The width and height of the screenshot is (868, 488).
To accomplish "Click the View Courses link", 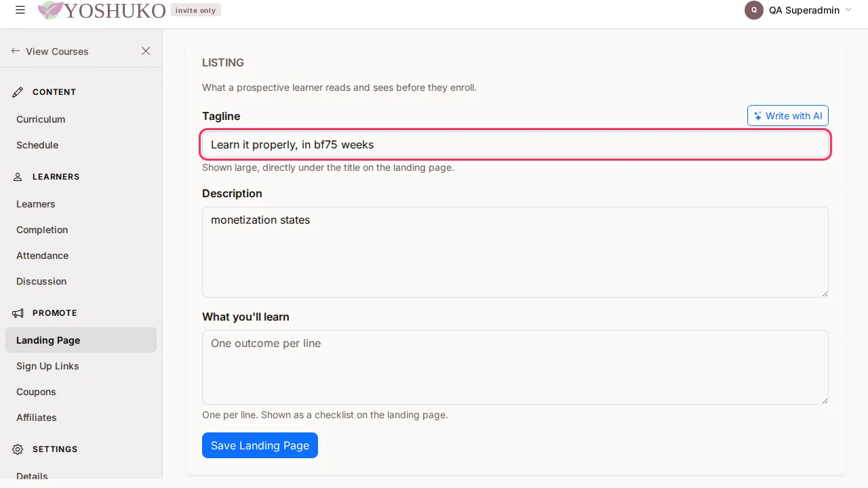I will 57,52.
